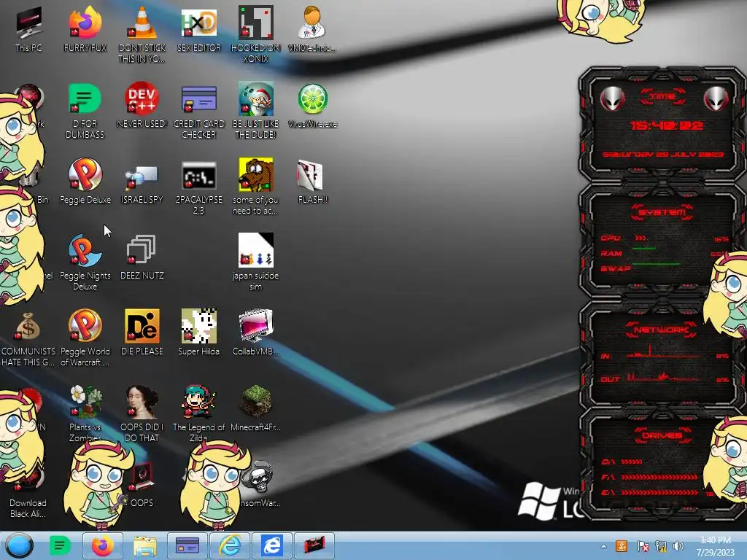Open File Explorer from the taskbar
The height and width of the screenshot is (560, 747).
(x=145, y=545)
